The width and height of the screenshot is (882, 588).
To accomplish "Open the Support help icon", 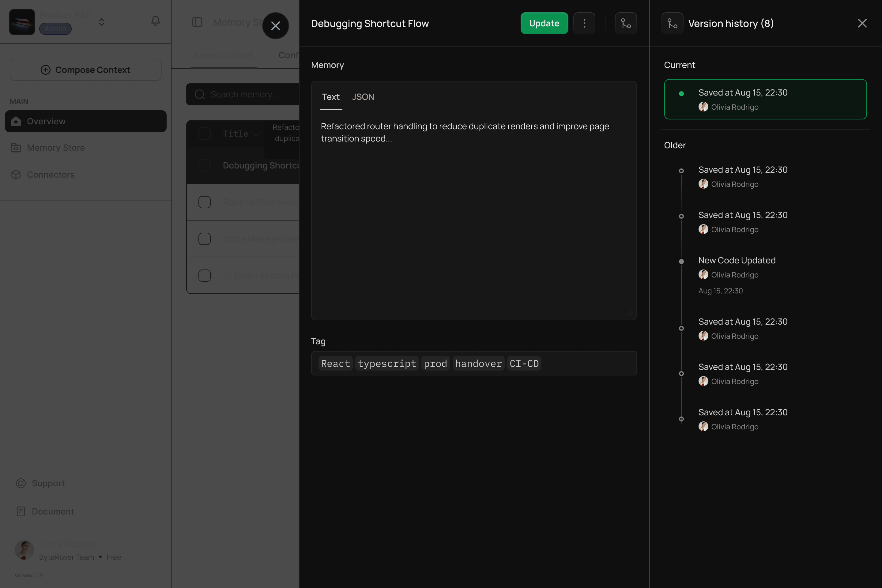I will point(21,483).
